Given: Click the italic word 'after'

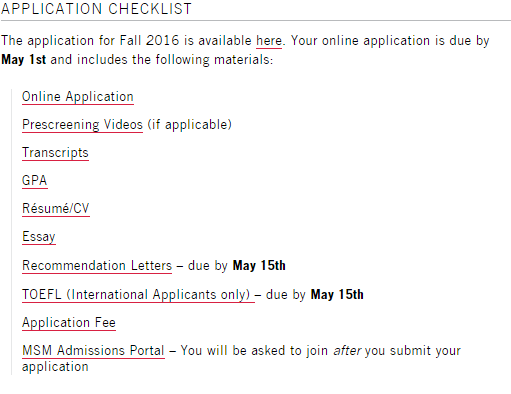Looking at the screenshot, I should (x=347, y=351).
